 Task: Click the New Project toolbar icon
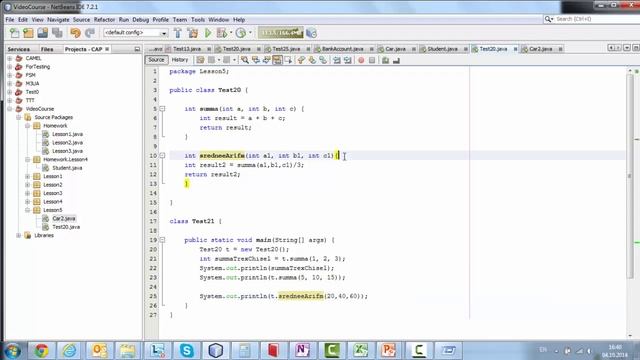pos(28,33)
